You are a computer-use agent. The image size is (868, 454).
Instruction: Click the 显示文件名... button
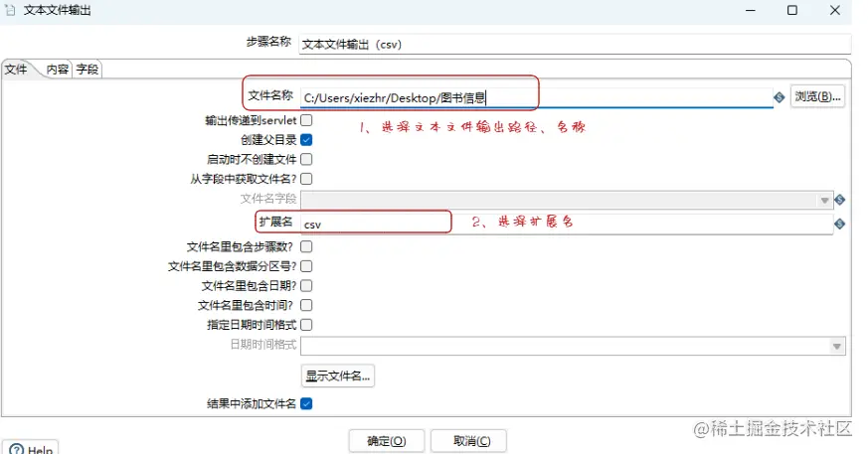(x=338, y=377)
